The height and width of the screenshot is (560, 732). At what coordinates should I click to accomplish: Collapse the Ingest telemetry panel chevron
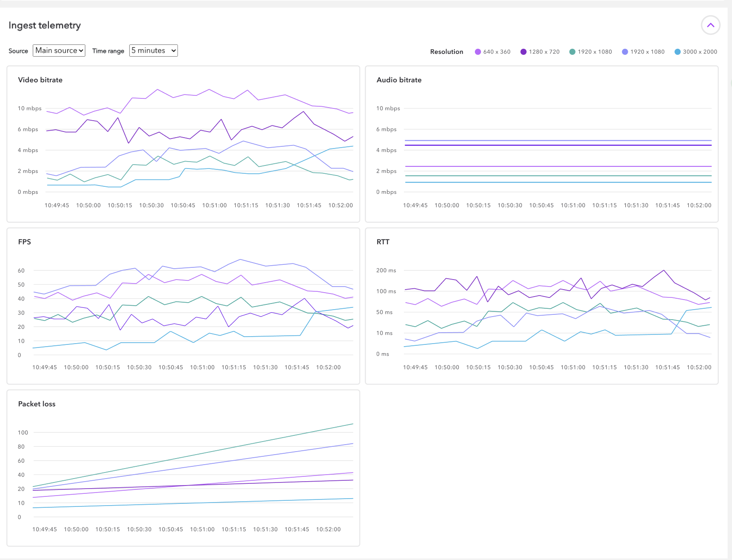[710, 25]
